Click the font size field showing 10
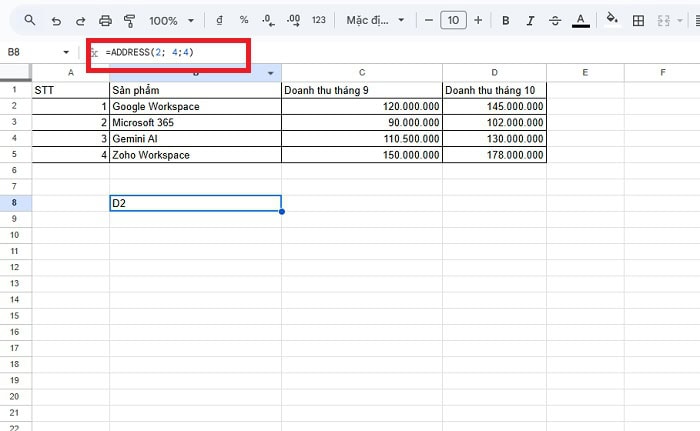 [x=453, y=20]
